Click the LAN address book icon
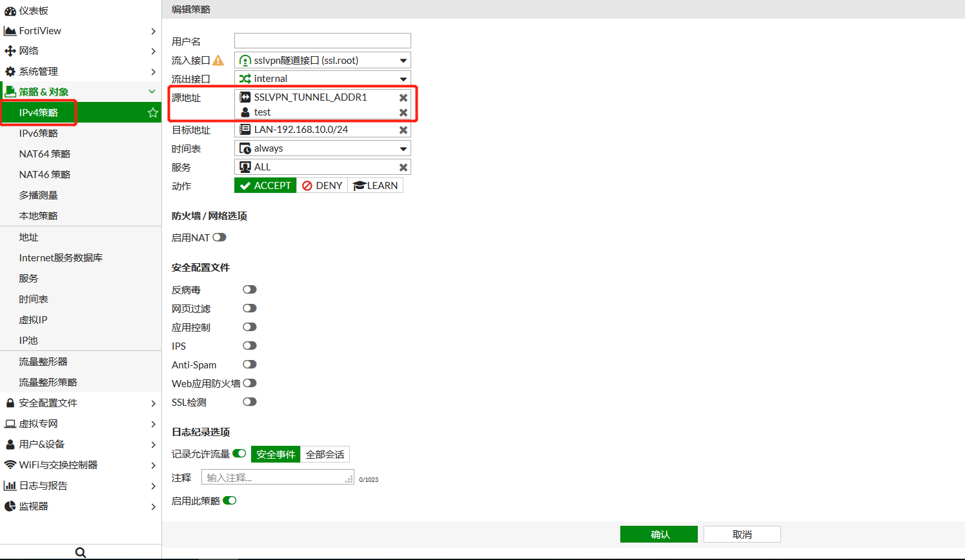This screenshot has width=965, height=560. [245, 130]
